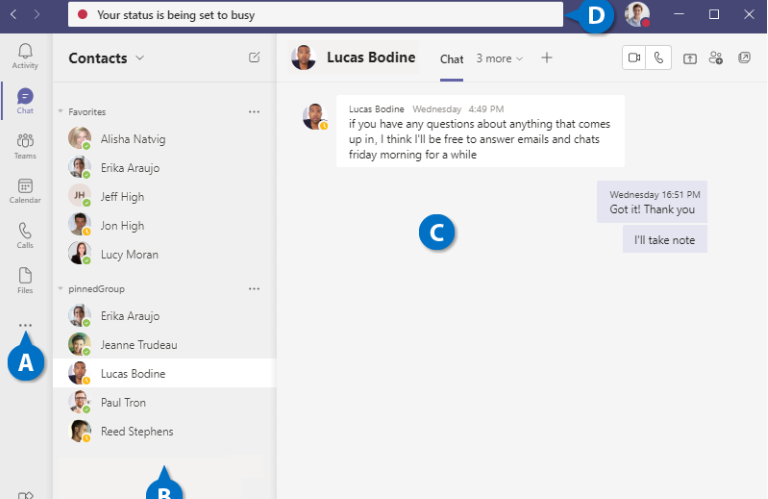Expand the 3 more tabs dropdown
768x499 pixels.
[x=499, y=59]
